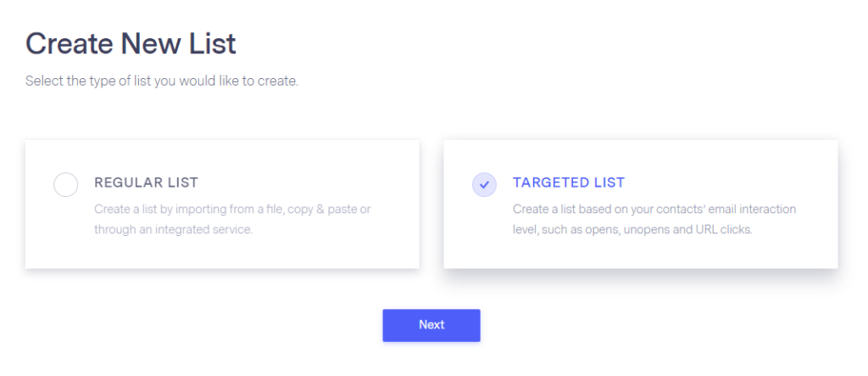Click the Targeted List description text
This screenshot has height=376, width=868.
(x=654, y=219)
